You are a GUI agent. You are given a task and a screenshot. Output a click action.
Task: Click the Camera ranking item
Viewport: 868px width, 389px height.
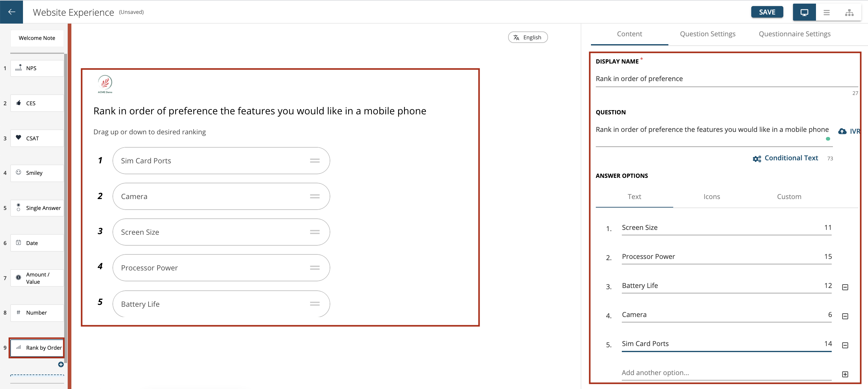(221, 196)
